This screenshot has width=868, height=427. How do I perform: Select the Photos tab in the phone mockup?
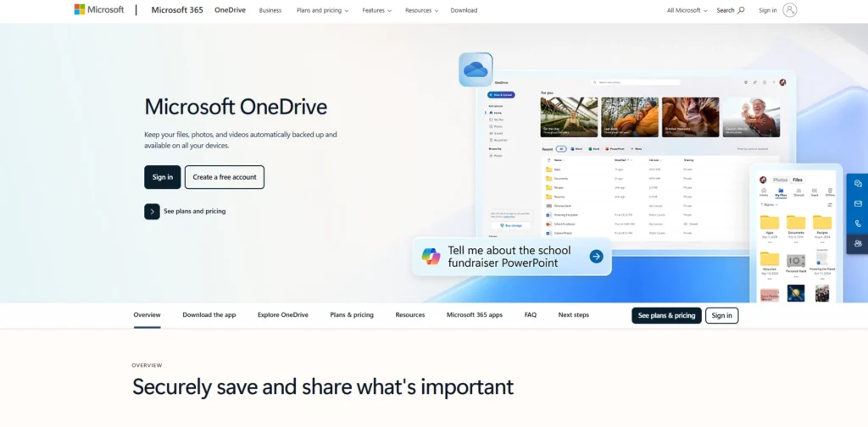coord(780,180)
